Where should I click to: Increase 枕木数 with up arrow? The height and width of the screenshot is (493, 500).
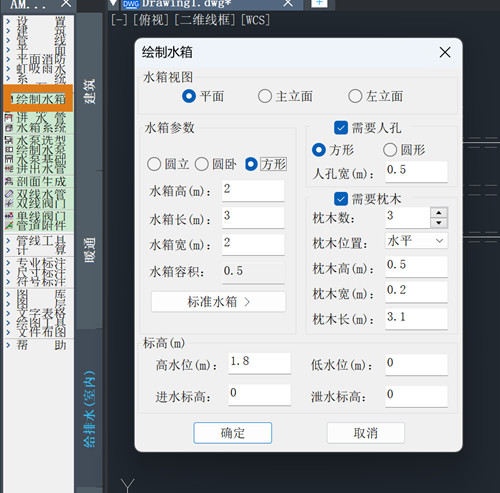click(x=439, y=212)
